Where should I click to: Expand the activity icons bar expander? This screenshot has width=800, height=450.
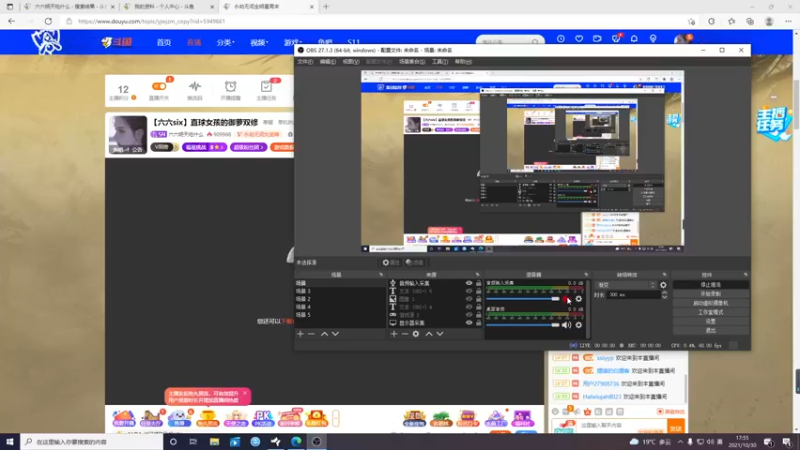pyautogui.click(x=336, y=418)
